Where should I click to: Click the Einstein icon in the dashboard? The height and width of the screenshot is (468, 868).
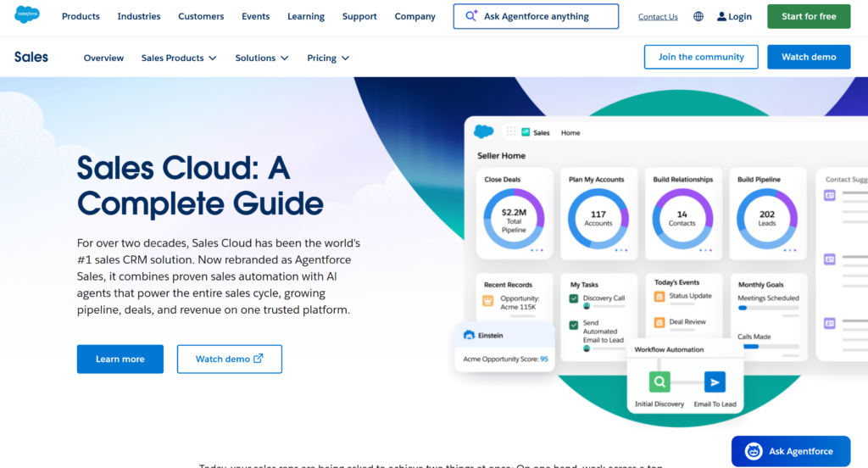tap(469, 335)
